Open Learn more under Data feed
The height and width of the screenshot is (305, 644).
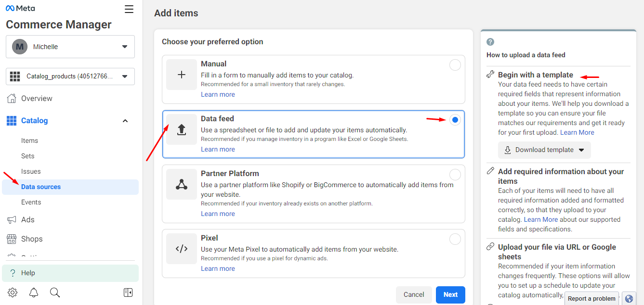(x=218, y=149)
